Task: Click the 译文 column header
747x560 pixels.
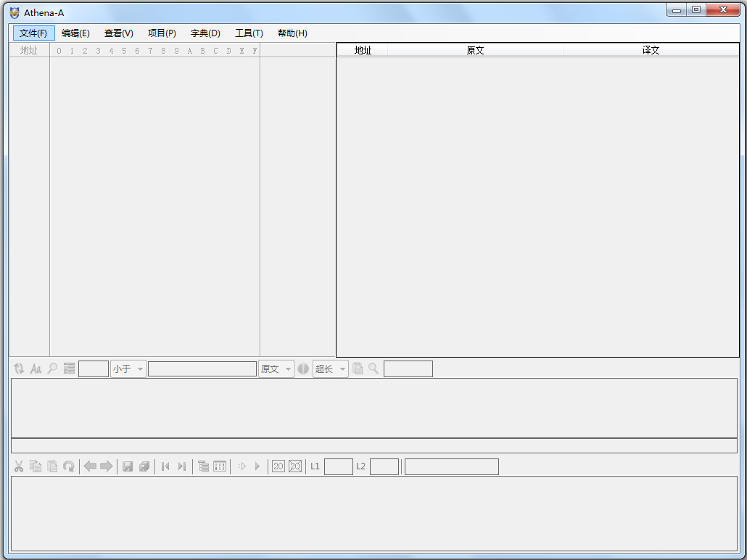Action: tap(651, 50)
